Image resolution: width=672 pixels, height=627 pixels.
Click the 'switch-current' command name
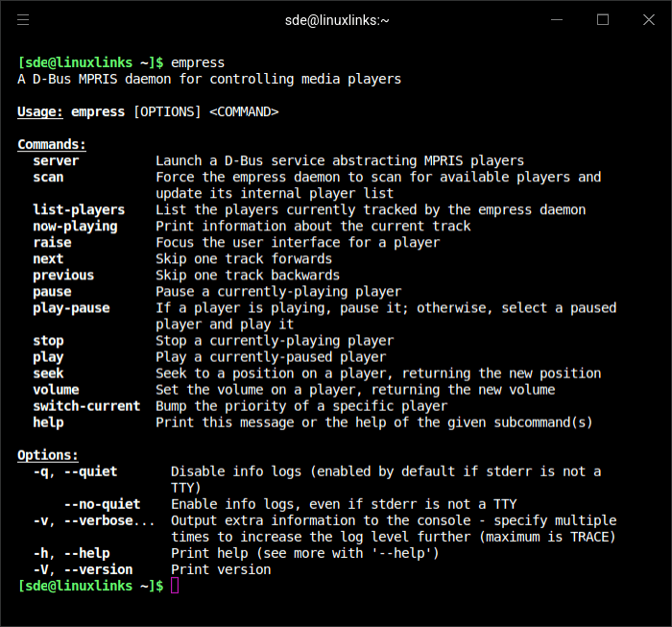pyautogui.click(x=86, y=406)
